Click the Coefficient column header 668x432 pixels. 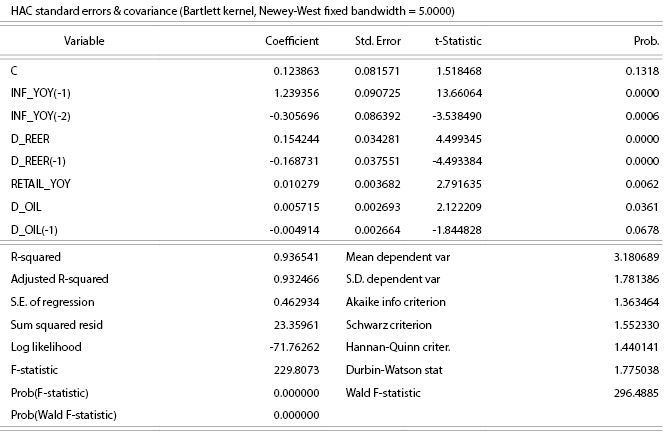point(292,41)
